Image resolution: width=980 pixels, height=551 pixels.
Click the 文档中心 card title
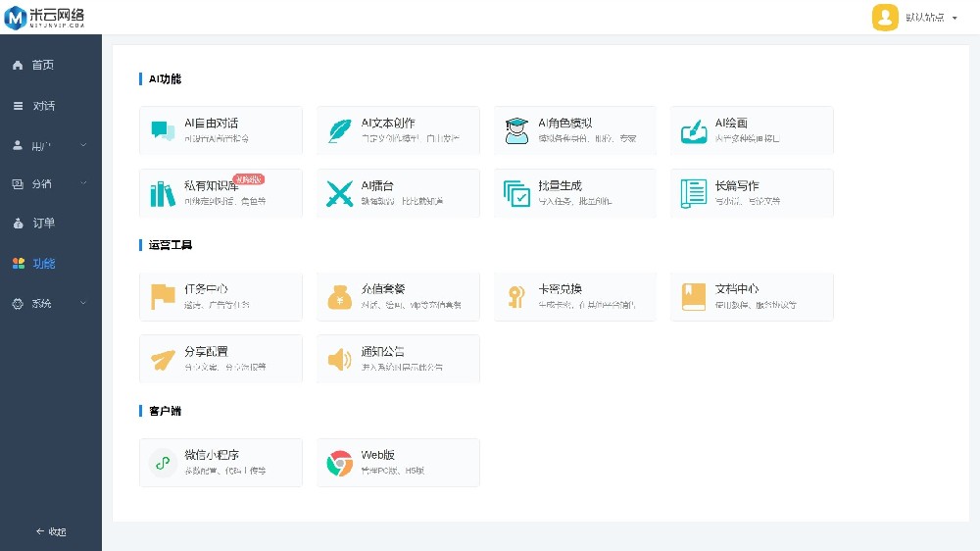tap(737, 289)
